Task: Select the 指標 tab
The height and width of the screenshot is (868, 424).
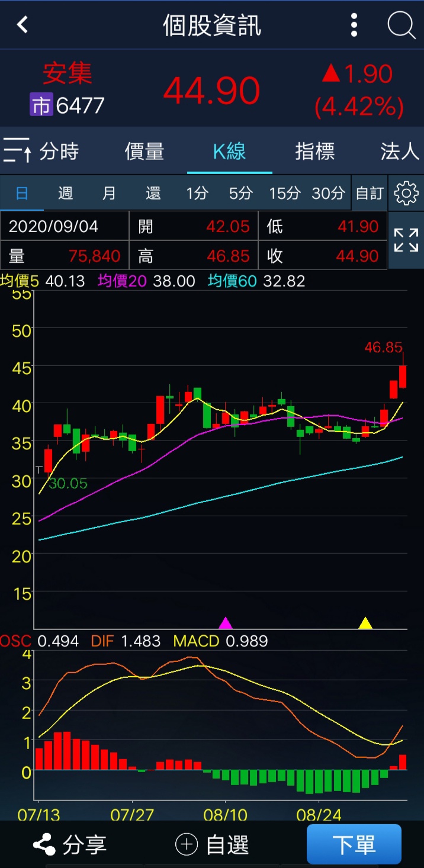Action: click(315, 152)
